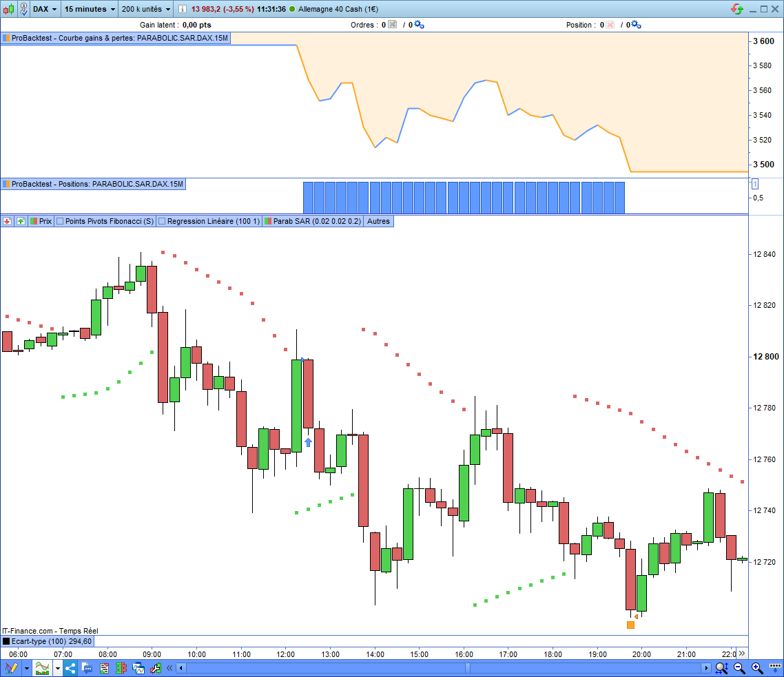This screenshot has width=784, height=677.
Task: Click the blue buy arrow marker on chart
Action: 308,443
